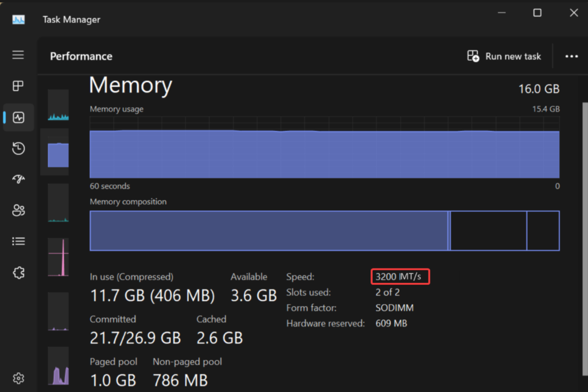Select the CPU graph thumbnail

tap(58, 105)
